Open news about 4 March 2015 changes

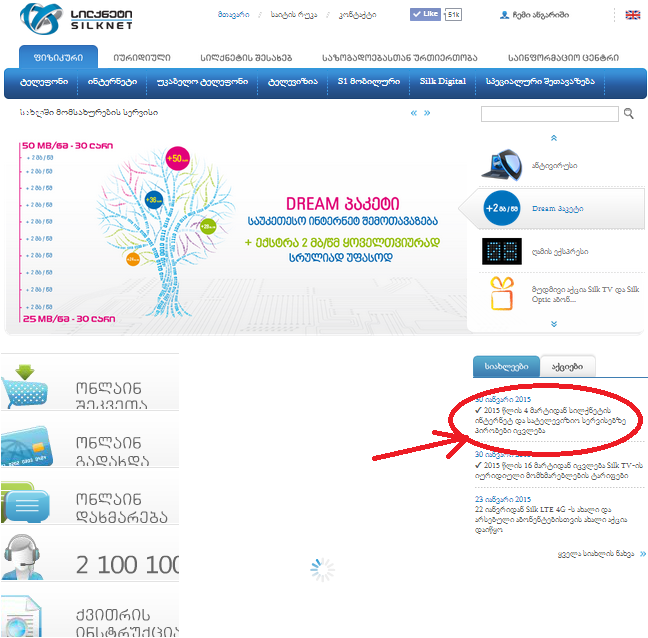pos(550,421)
